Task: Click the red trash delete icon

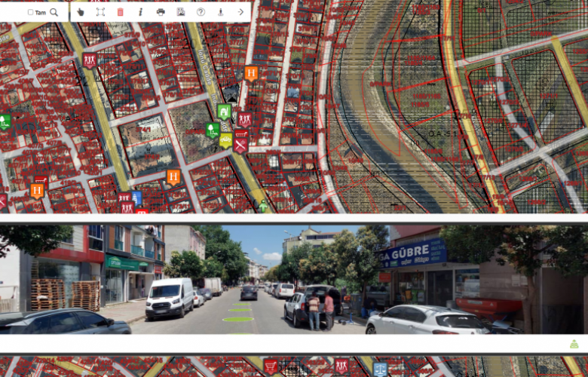Action: pyautogui.click(x=120, y=12)
